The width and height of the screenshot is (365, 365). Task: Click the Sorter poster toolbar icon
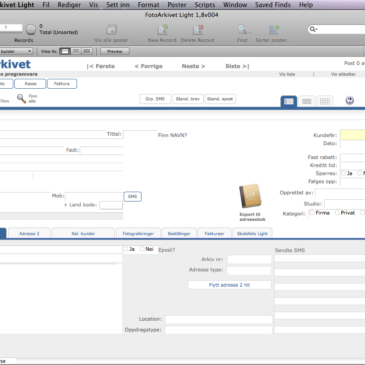274,30
